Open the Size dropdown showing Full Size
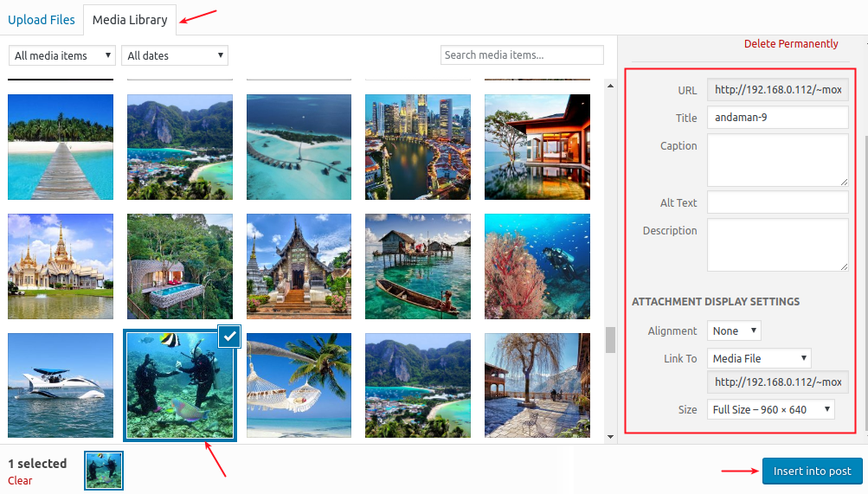Image resolution: width=868 pixels, height=494 pixels. 770,409
